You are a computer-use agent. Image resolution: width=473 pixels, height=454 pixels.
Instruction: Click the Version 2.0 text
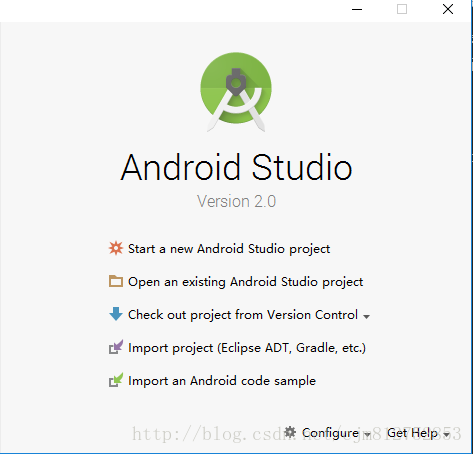point(236,201)
